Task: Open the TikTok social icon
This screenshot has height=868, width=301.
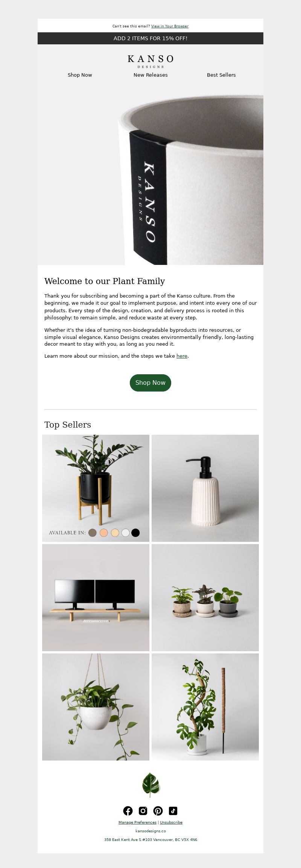Action: coord(173,811)
